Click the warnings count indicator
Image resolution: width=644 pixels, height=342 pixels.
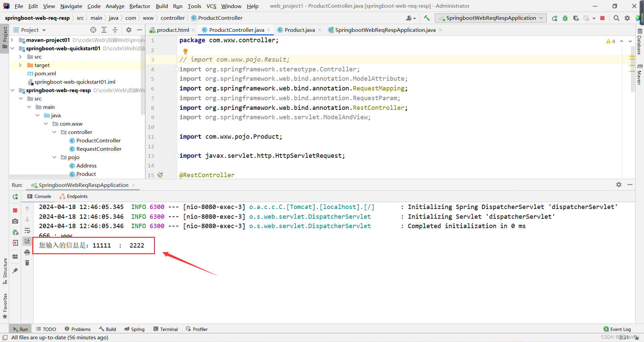(610, 41)
